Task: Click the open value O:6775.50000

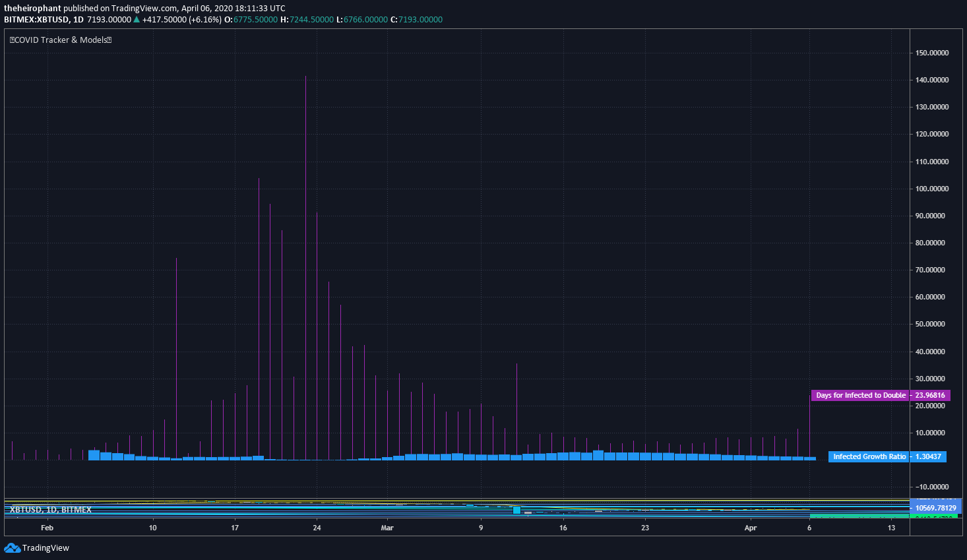Action: tap(251, 19)
